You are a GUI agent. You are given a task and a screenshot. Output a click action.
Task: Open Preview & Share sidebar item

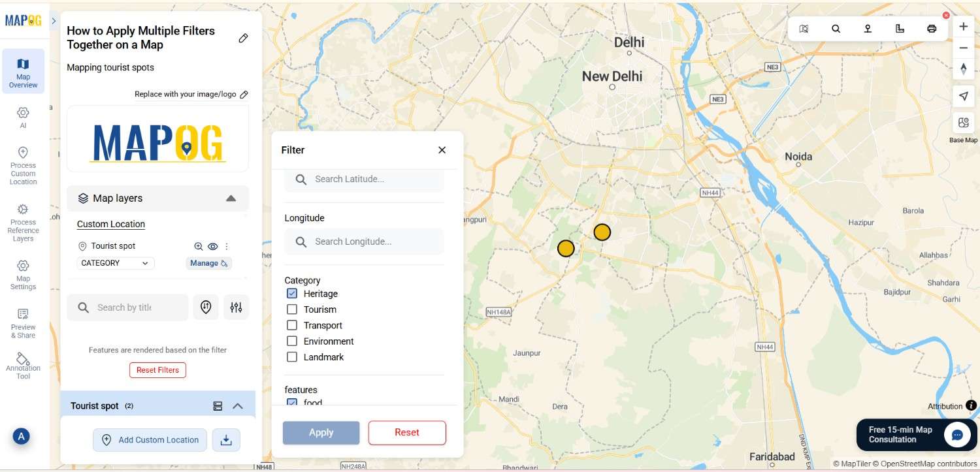[x=23, y=323]
